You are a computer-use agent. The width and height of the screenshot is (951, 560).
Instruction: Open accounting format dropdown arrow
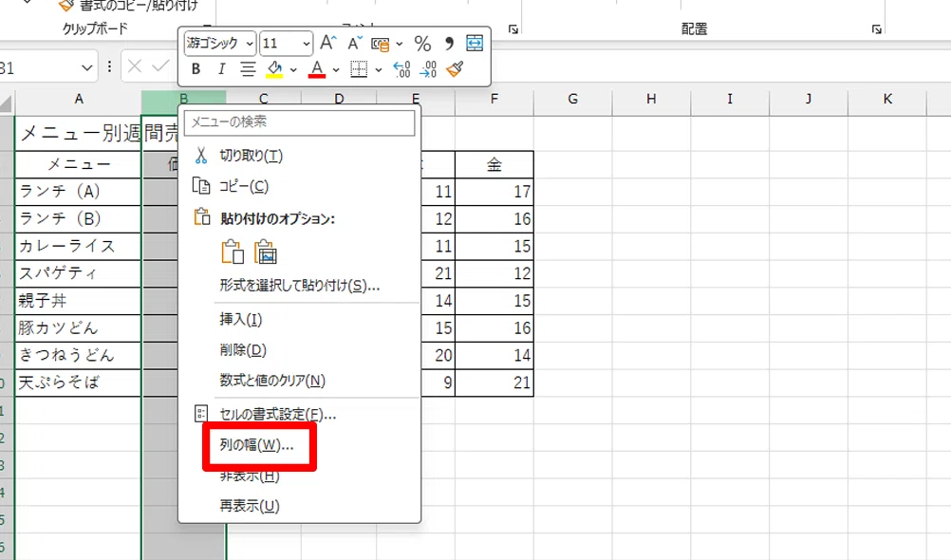pos(399,44)
